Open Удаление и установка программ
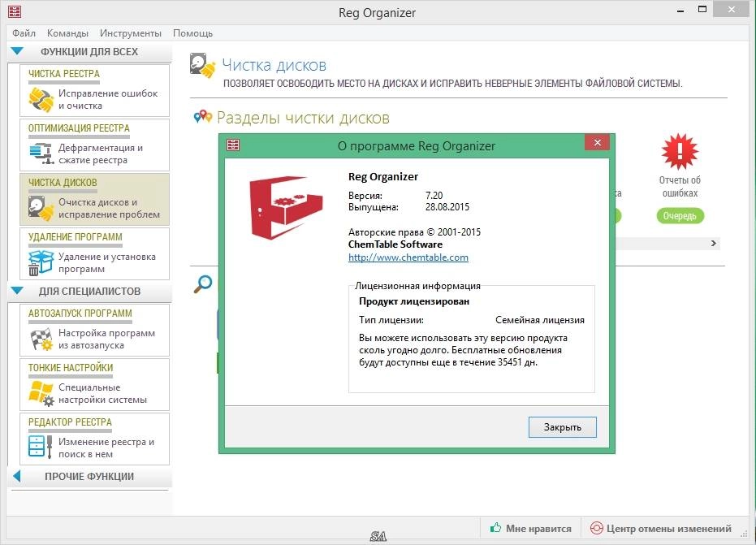 (x=107, y=263)
